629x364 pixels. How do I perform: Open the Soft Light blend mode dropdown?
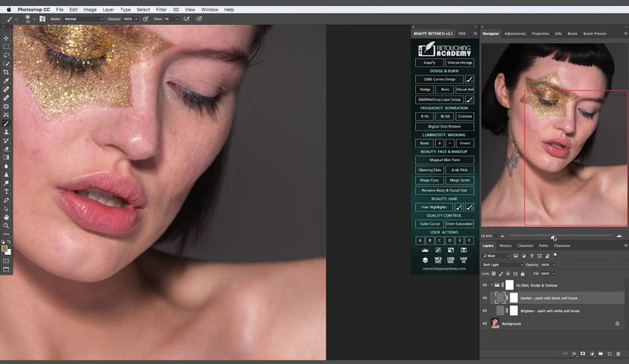503,265
